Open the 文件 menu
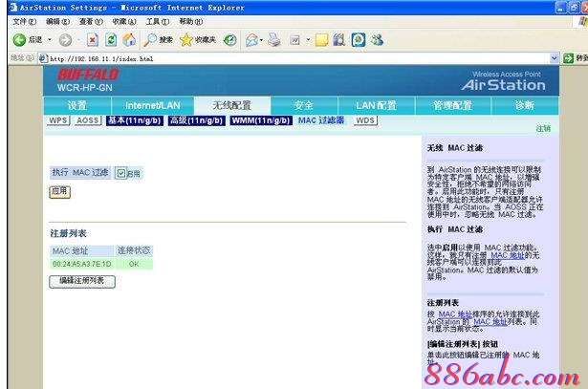This screenshot has height=389, width=588. [x=24, y=22]
